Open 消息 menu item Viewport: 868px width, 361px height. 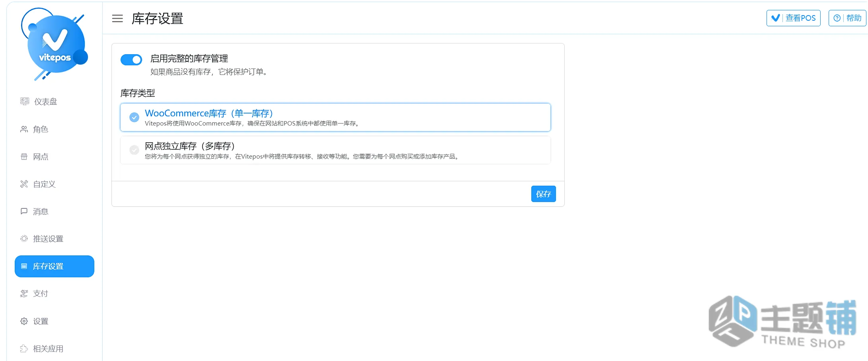[x=55, y=212]
